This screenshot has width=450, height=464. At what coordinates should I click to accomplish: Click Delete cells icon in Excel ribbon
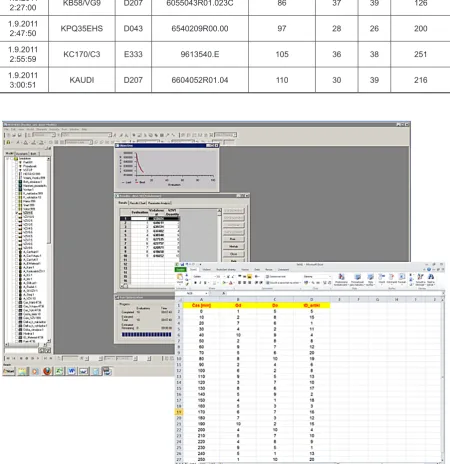(x=391, y=278)
